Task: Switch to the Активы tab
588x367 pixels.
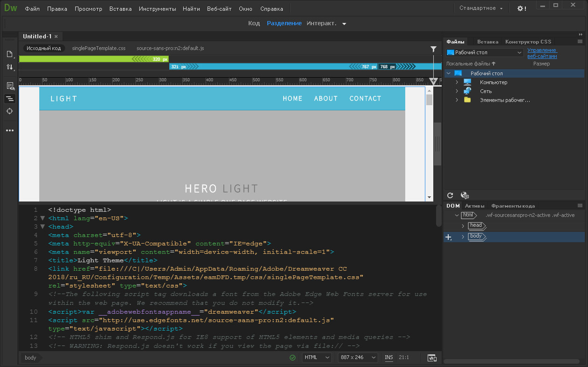Action: click(x=474, y=206)
